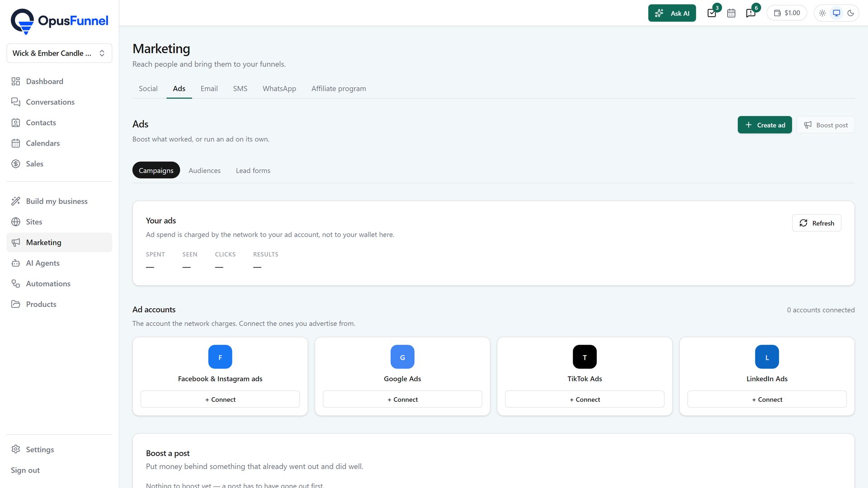
Task: Open the Affiliate program tab
Action: (339, 89)
